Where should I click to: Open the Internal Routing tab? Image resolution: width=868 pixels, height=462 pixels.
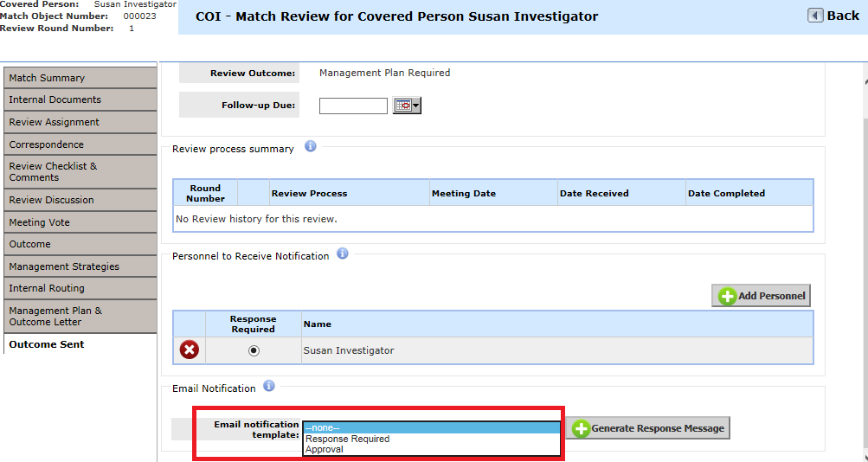(80, 288)
